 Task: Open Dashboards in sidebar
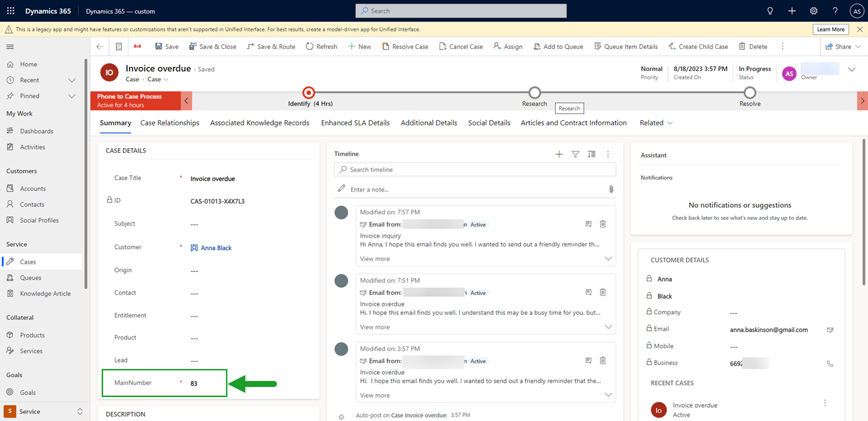coord(36,131)
